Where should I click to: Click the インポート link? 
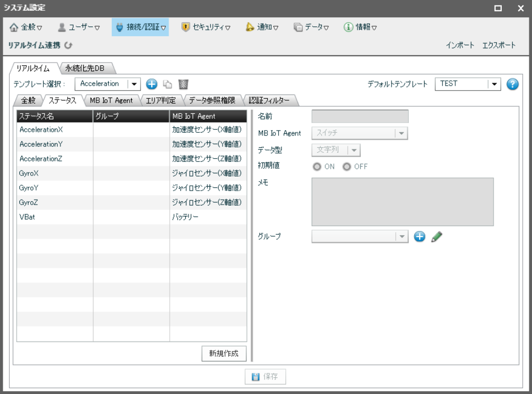[x=460, y=45]
